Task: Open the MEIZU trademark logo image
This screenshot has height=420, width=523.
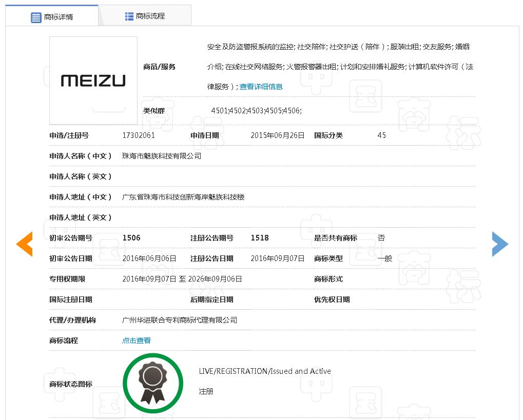Action: pyautogui.click(x=93, y=81)
